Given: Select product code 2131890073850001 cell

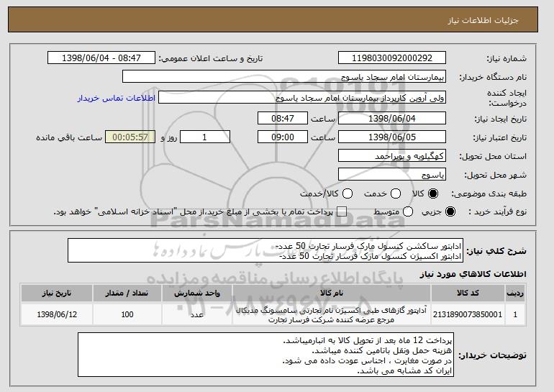Looking at the screenshot, I should [468, 314].
